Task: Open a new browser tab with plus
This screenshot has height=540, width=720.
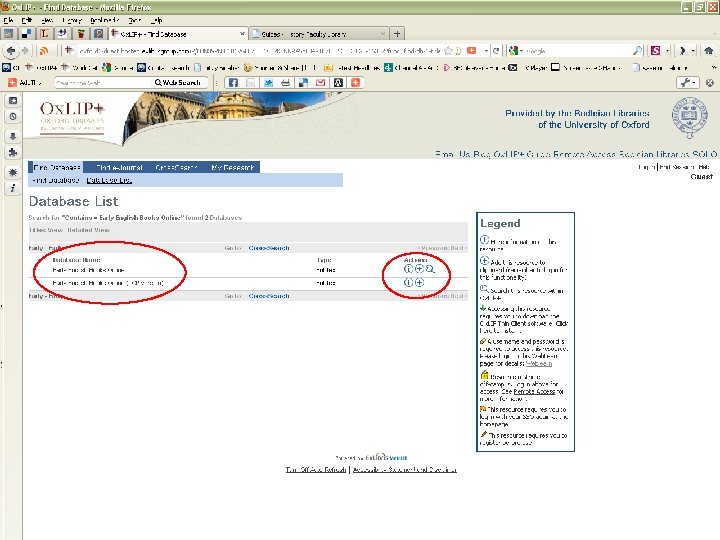Action: pyautogui.click(x=397, y=34)
